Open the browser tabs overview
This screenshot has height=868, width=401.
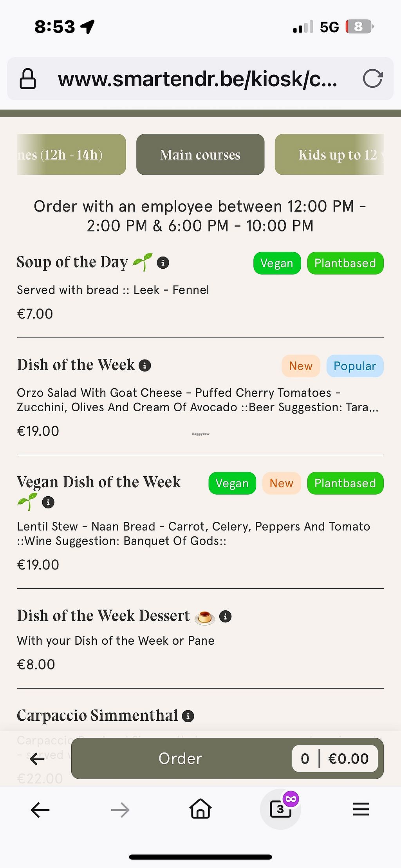pyautogui.click(x=280, y=809)
